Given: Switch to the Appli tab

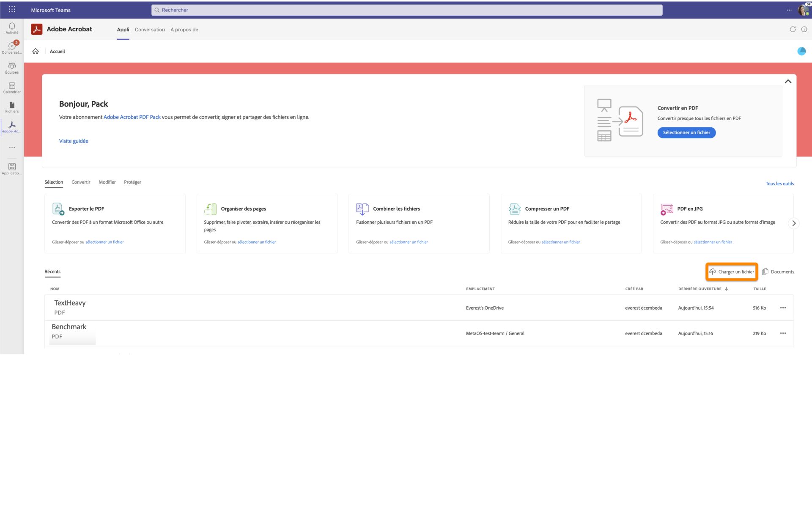Looking at the screenshot, I should (123, 30).
